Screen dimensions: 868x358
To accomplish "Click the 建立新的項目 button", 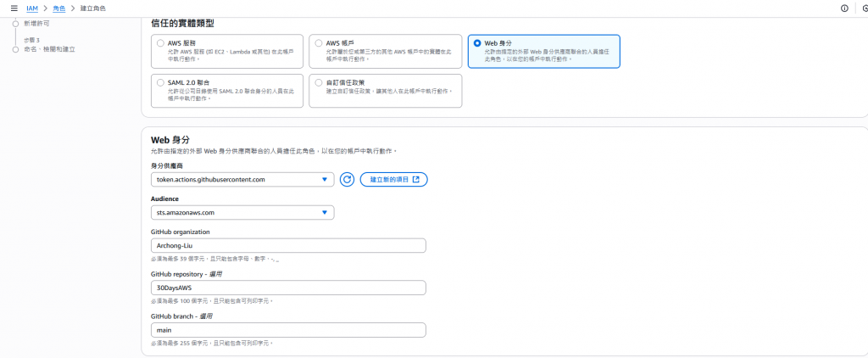I will click(x=393, y=180).
